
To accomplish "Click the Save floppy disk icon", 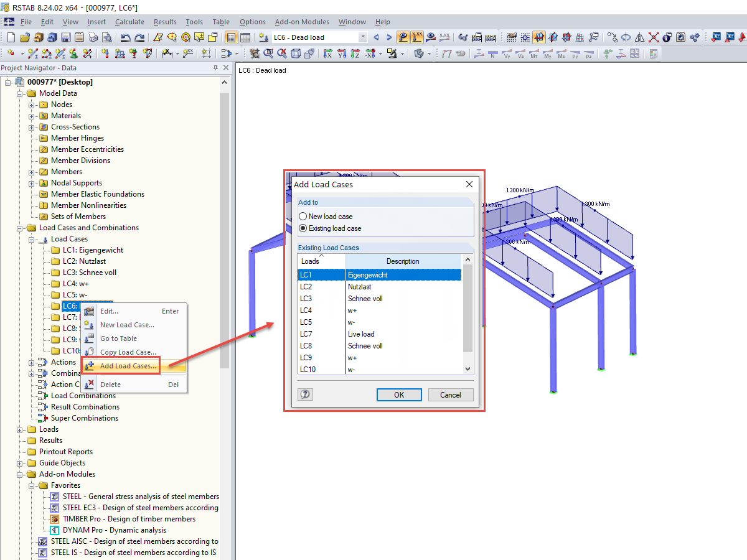I will [x=65, y=37].
